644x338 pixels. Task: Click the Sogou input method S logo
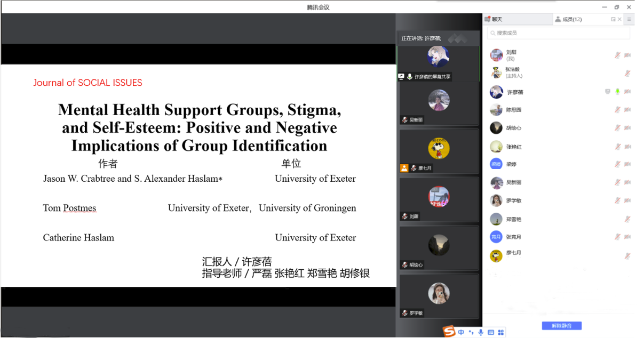(x=449, y=332)
